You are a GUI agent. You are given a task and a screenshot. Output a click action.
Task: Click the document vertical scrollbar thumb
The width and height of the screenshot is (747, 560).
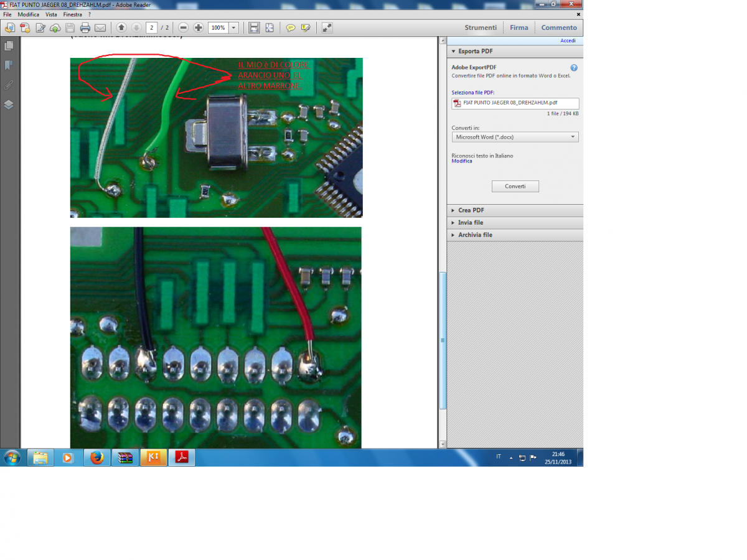[x=443, y=340]
